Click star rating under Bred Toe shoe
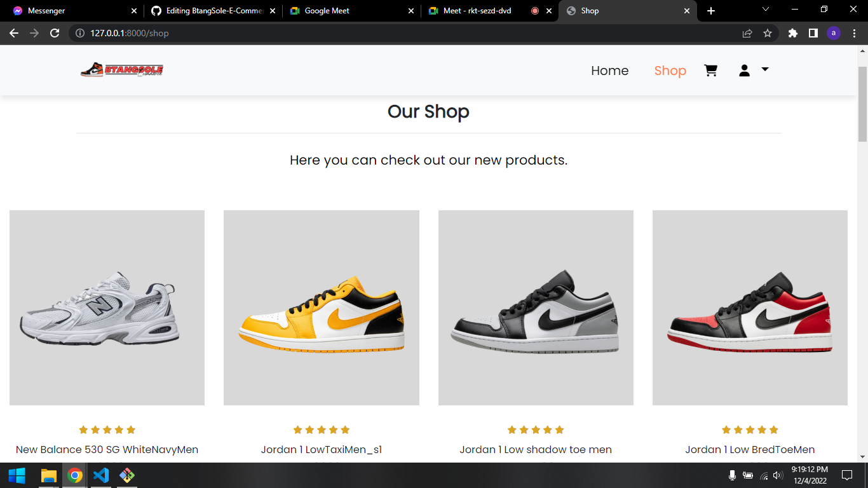868x488 pixels. [x=750, y=430]
